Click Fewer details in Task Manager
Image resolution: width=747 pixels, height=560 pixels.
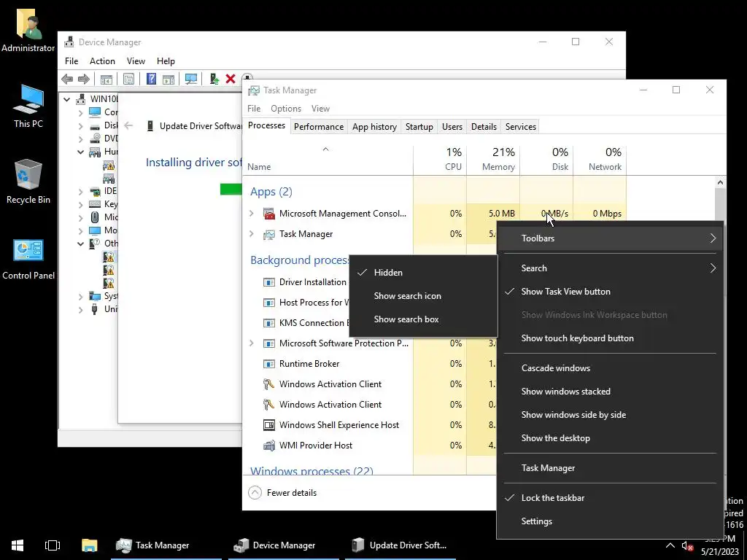click(282, 493)
